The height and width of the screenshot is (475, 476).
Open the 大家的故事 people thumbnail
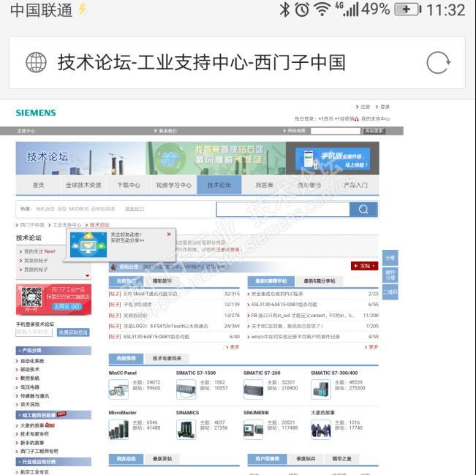(x=321, y=430)
